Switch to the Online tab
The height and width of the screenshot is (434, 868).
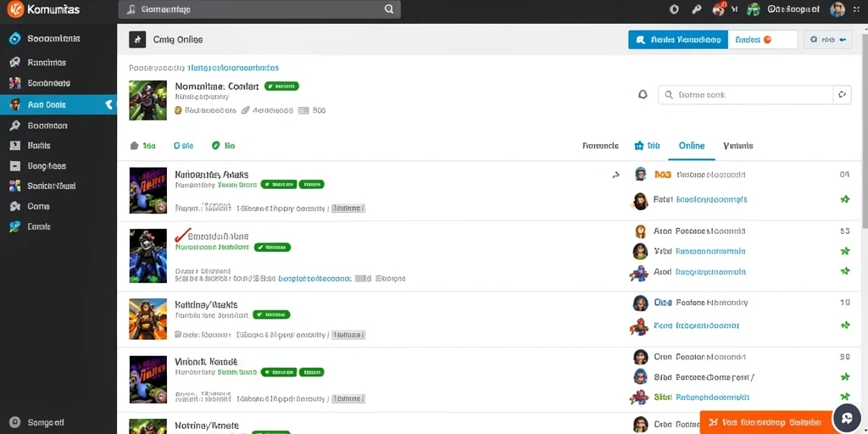pyautogui.click(x=692, y=146)
